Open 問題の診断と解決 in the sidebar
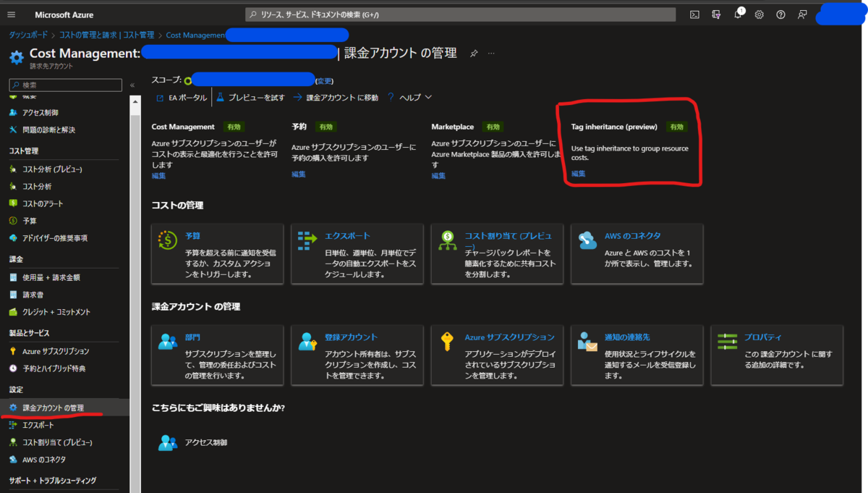 (48, 130)
